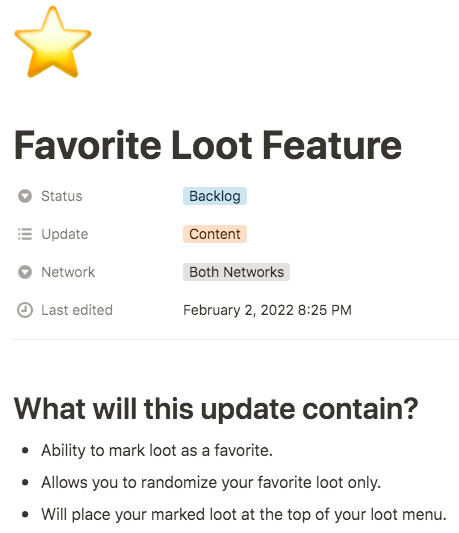The height and width of the screenshot is (533, 459).
Task: Click the Status property dropdown icon
Action: point(25,196)
